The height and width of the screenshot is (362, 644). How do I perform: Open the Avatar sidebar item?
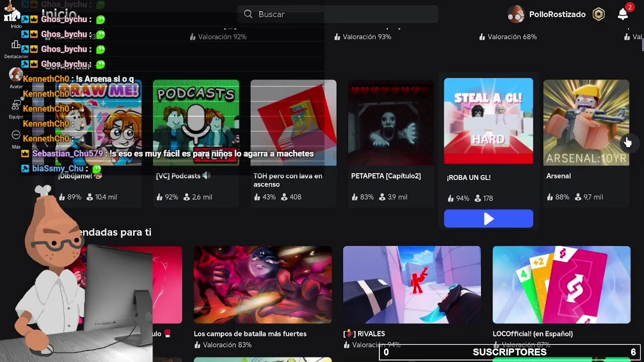tap(16, 79)
